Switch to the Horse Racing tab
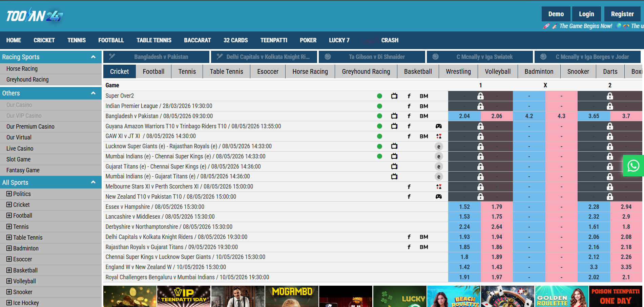Image resolution: width=644 pixels, height=307 pixels. point(310,71)
